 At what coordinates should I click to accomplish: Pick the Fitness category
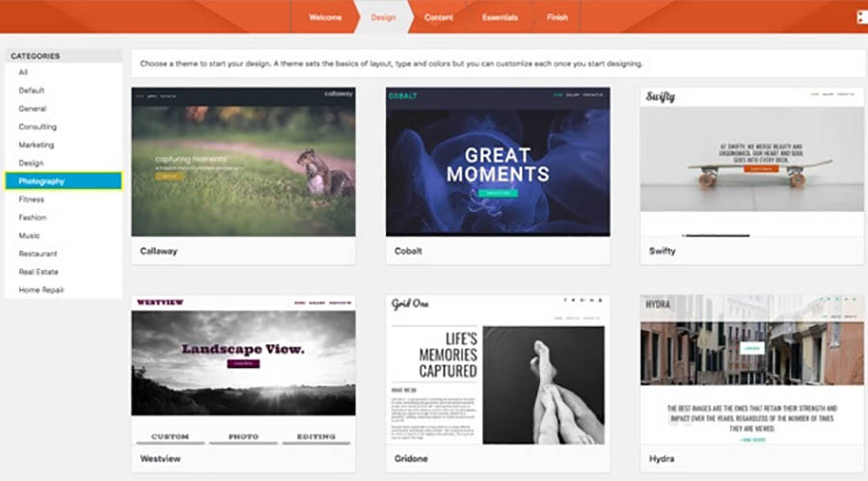31,199
